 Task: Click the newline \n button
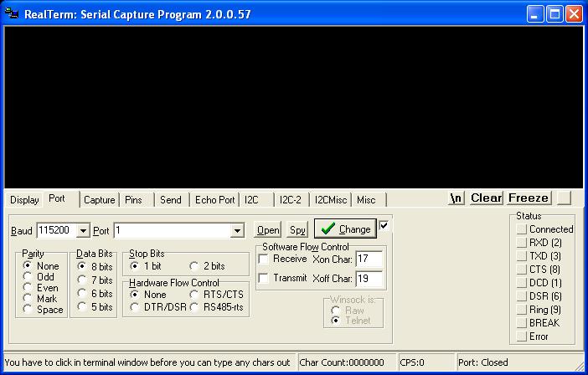tap(456, 198)
